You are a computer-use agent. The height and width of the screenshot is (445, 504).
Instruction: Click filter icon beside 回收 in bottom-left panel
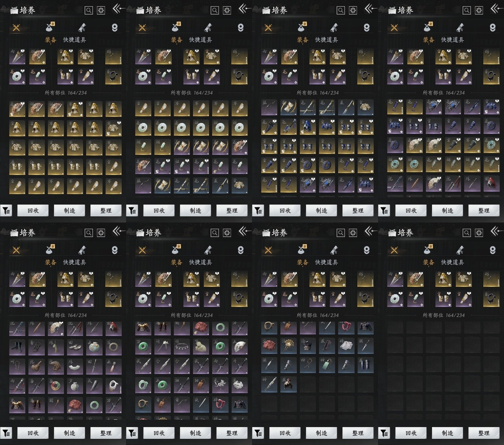click(x=6, y=433)
